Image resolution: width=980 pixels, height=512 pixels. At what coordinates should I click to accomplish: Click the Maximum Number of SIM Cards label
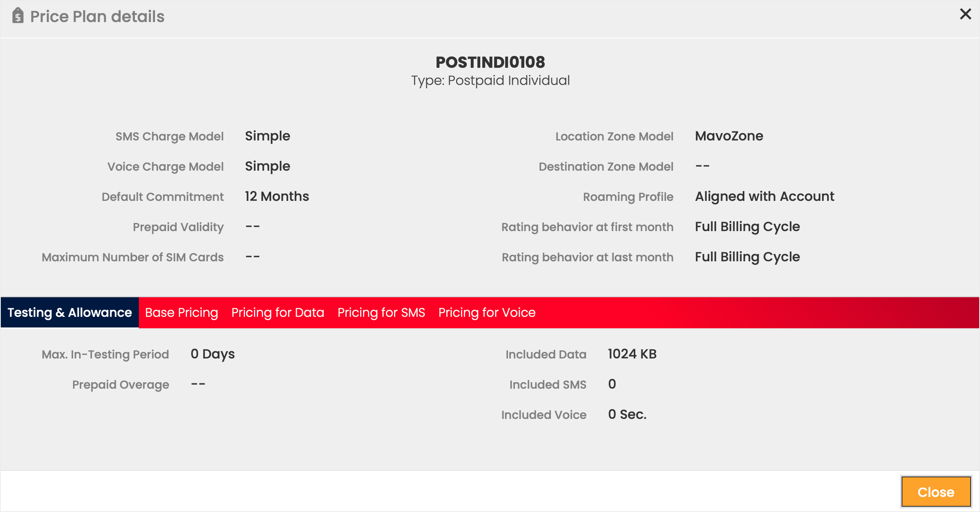coord(133,257)
